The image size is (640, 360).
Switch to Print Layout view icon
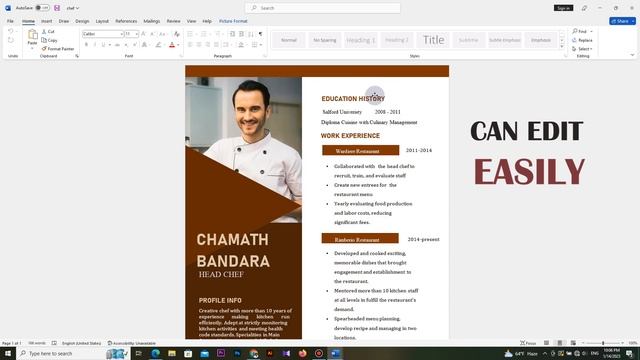point(560,343)
